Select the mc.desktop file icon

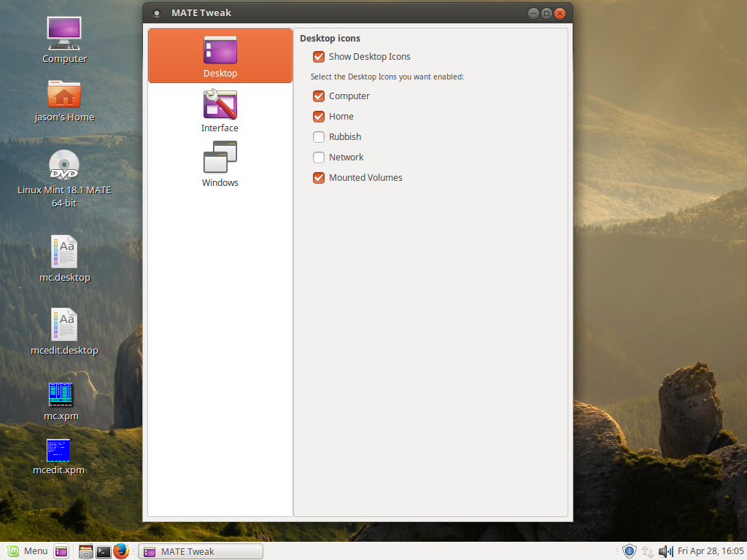pos(64,259)
